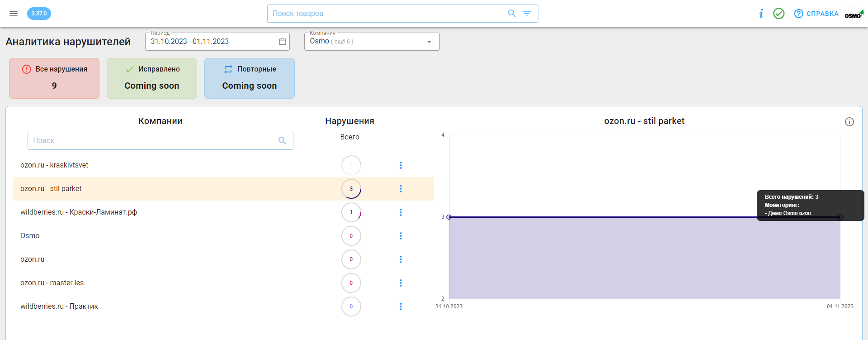Select wildberries.ru - Краски-Ламинат.рф row
The height and width of the screenshot is (340, 868).
[223, 212]
